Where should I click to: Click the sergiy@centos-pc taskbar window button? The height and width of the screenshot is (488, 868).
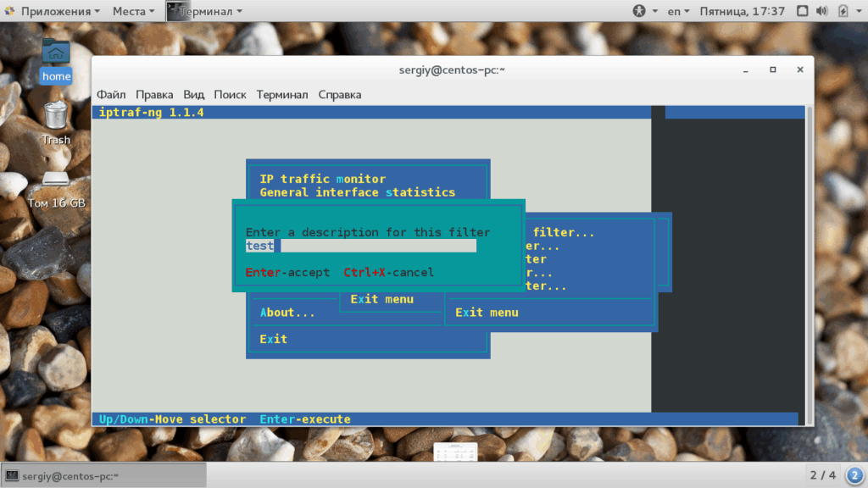[x=103, y=476]
